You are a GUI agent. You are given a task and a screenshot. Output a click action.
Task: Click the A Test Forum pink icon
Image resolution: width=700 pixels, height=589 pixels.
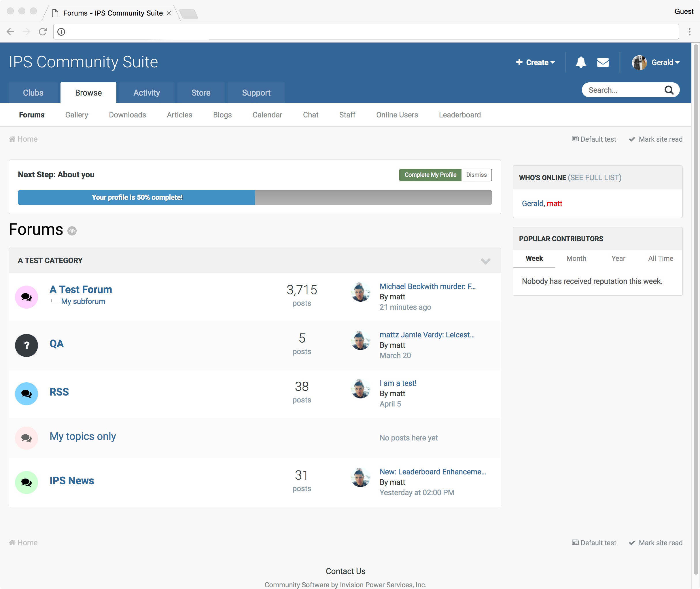[x=27, y=297]
